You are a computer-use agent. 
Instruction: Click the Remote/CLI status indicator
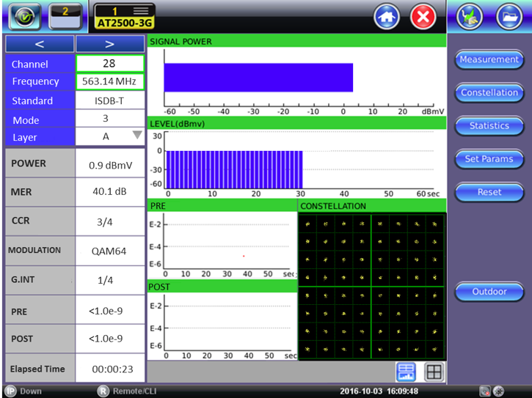point(128,391)
